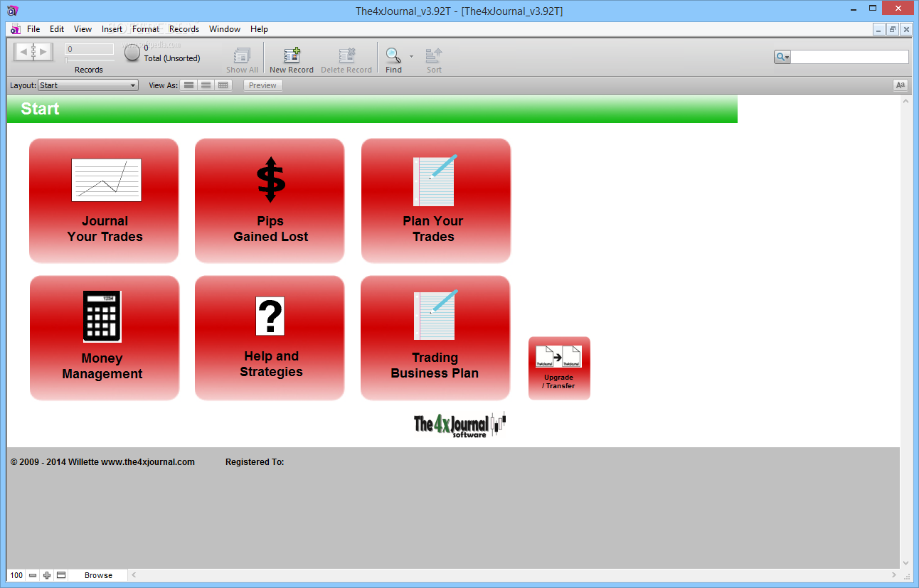Open the Browse mode popup
Screen dimensions: 919x588
pos(98,575)
